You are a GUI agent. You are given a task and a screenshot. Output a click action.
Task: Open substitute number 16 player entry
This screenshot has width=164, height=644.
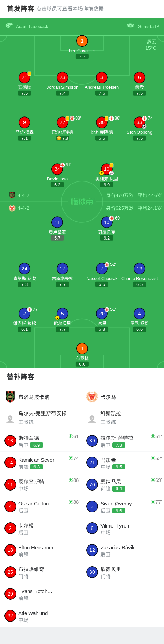[x=41, y=441]
